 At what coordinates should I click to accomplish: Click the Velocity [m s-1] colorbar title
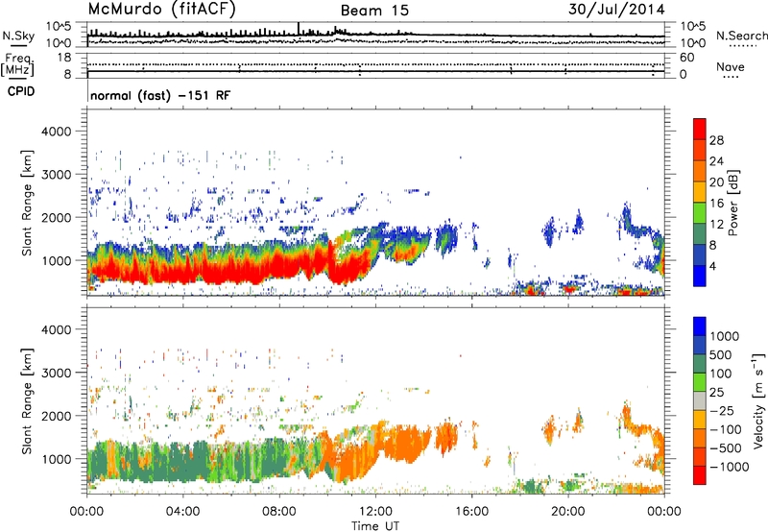point(758,400)
